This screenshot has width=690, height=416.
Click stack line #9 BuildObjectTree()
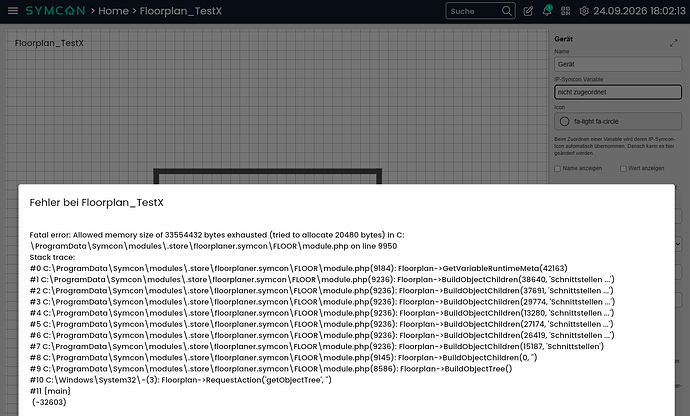[x=271, y=369]
